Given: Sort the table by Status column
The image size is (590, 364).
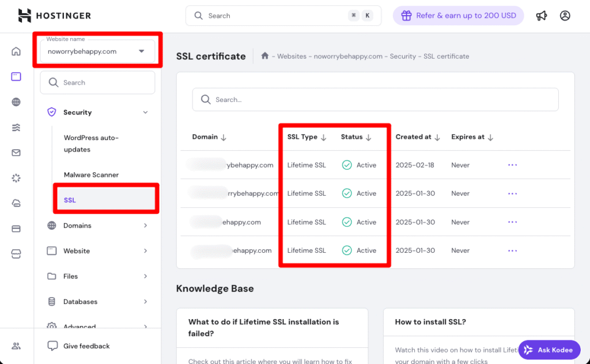Looking at the screenshot, I should pyautogui.click(x=355, y=137).
